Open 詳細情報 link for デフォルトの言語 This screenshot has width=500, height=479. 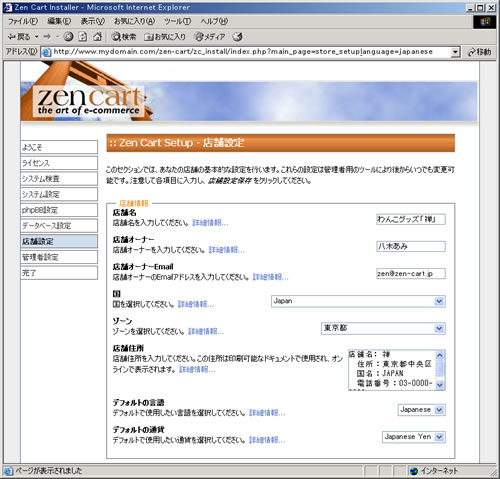267,413
